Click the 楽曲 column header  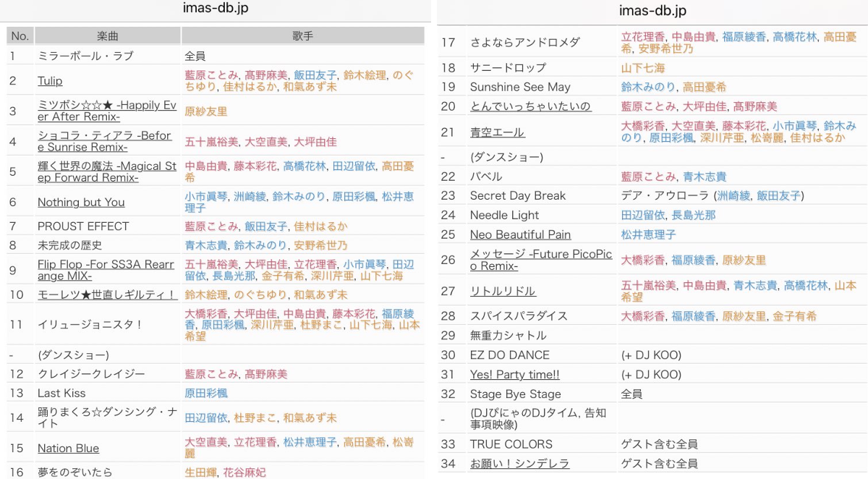[107, 36]
